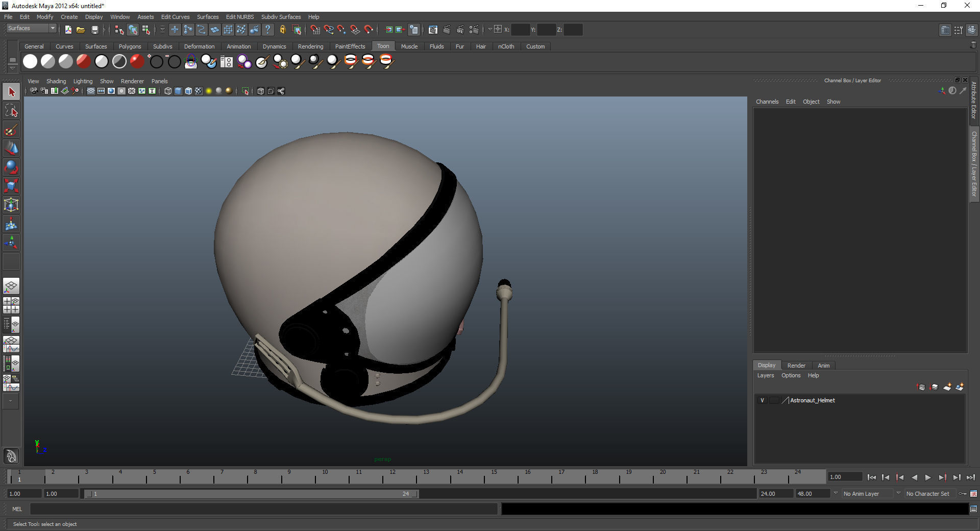The width and height of the screenshot is (980, 531).
Task: Click the question mark selection mask
Action: [x=268, y=30]
